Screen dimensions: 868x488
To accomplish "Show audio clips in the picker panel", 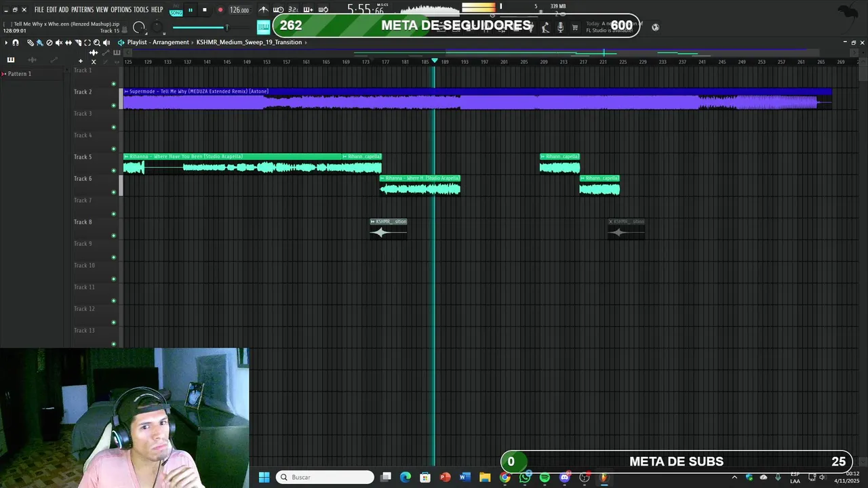I will [x=32, y=60].
